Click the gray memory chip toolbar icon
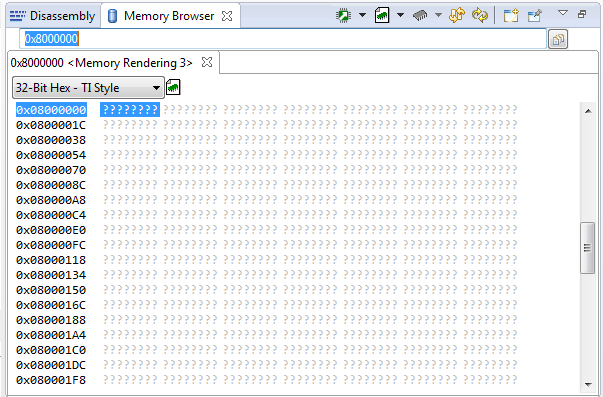The width and height of the screenshot is (603, 397). (x=420, y=15)
